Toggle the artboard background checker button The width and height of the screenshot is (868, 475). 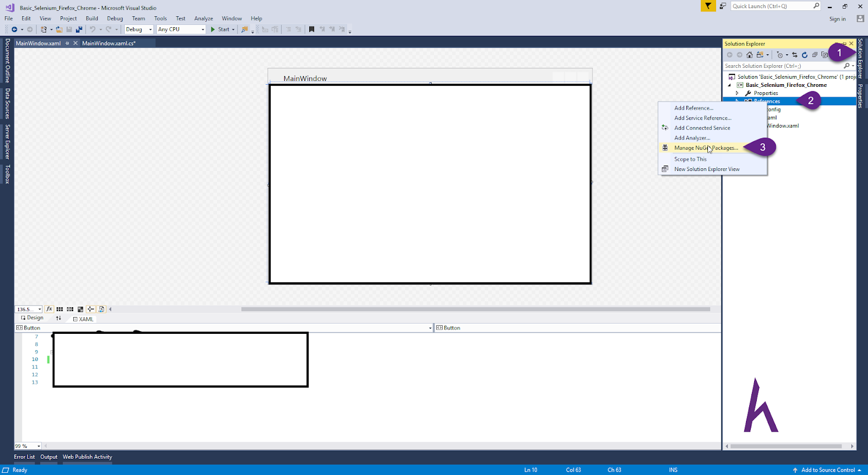[80, 309]
